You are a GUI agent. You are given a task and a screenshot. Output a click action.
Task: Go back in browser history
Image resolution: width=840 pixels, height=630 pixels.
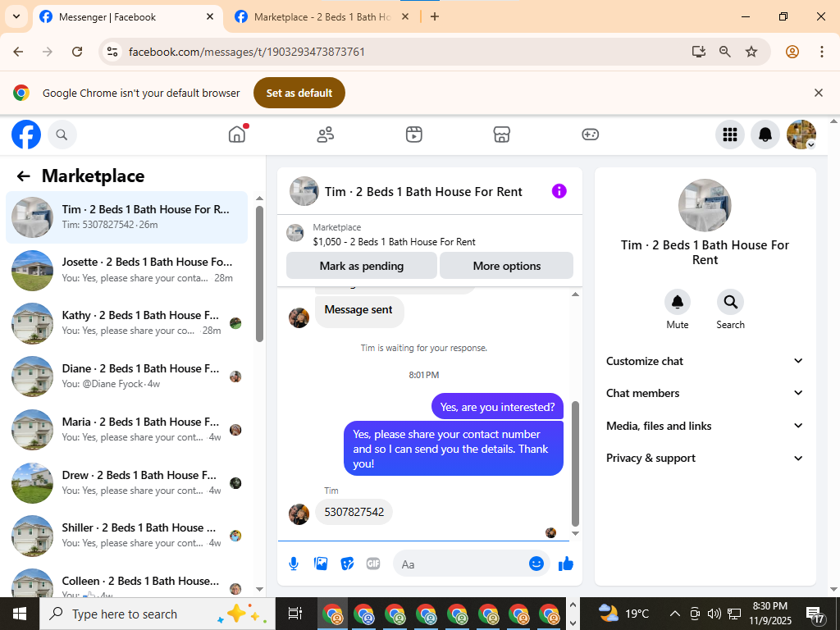(18, 52)
